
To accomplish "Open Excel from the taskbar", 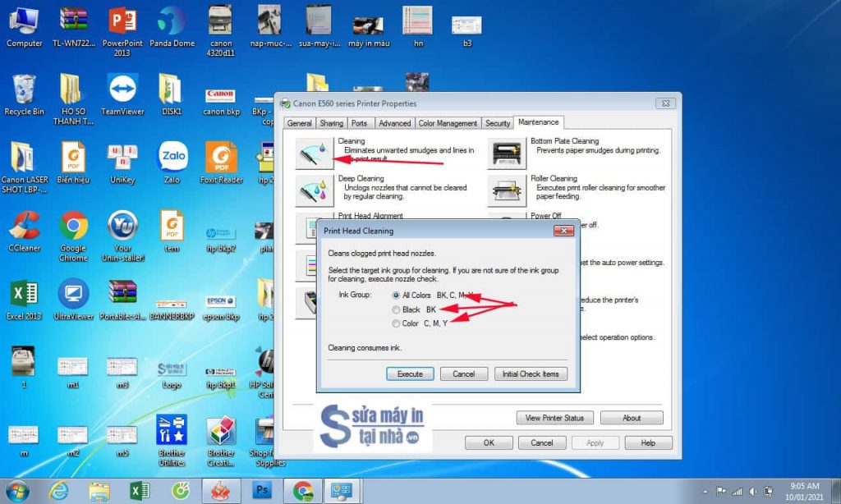I will pyautogui.click(x=140, y=491).
